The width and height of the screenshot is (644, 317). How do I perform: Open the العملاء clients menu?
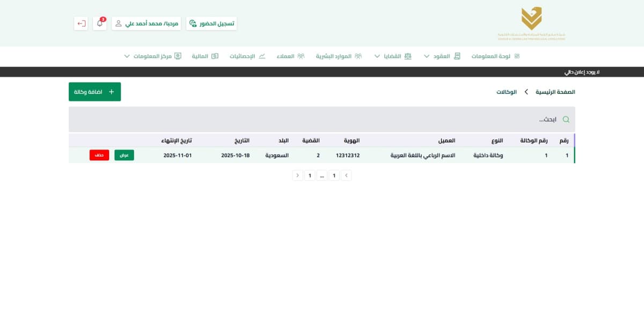290,56
